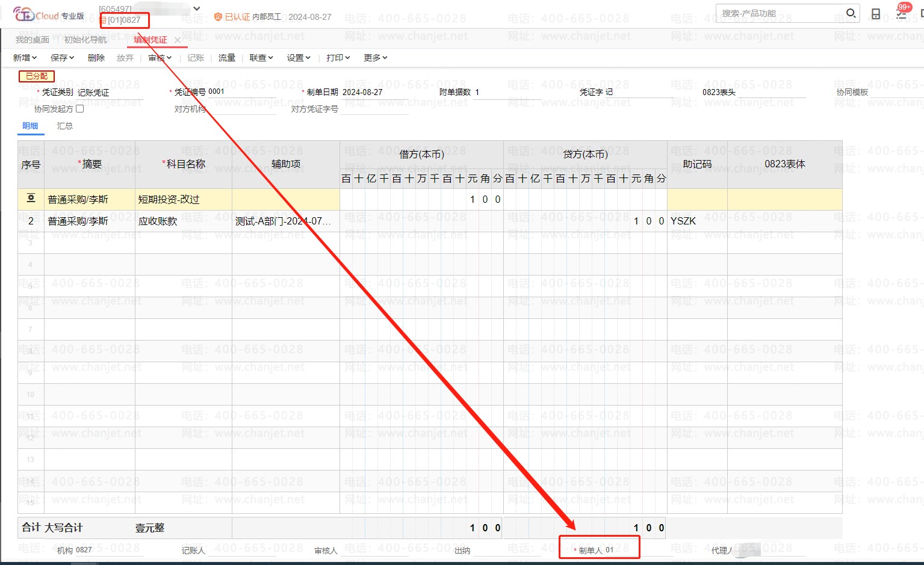Switch to the 初始化导航 tab
This screenshot has width=924, height=565.
[x=85, y=40]
